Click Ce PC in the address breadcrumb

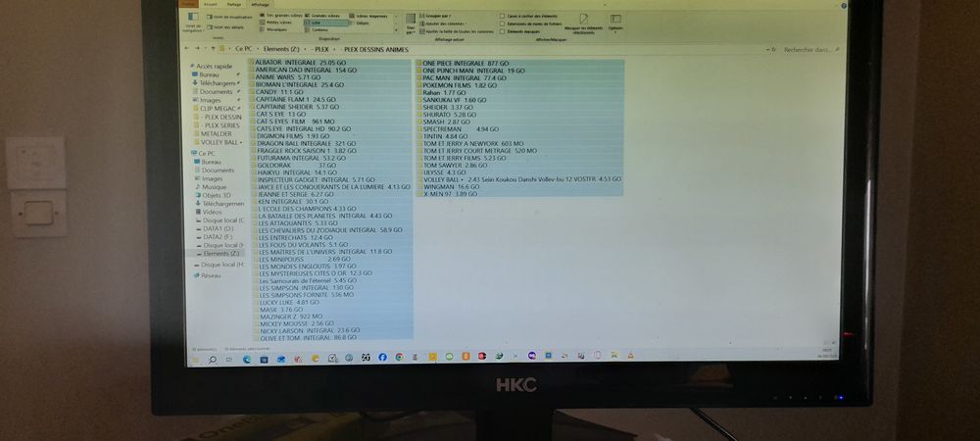243,49
